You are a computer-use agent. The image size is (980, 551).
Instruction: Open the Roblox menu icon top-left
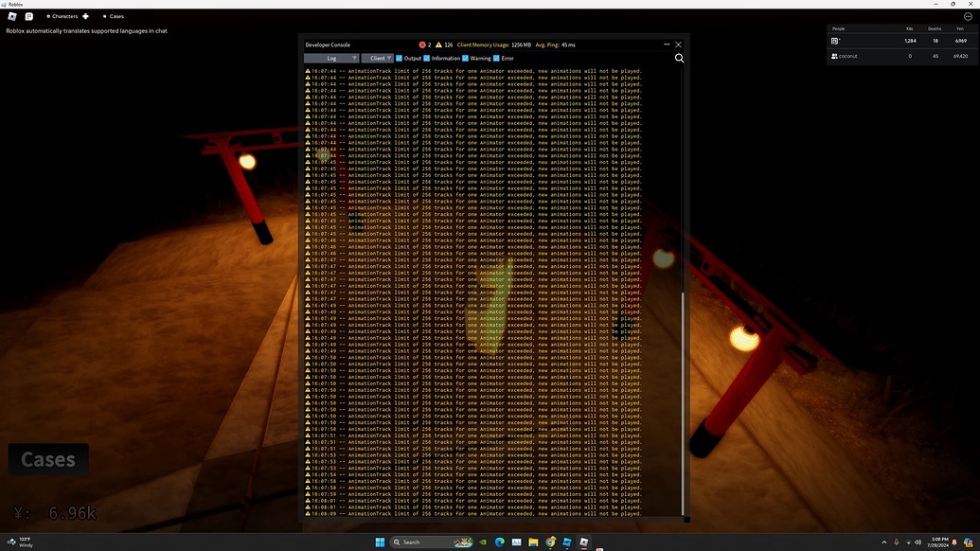point(12,16)
